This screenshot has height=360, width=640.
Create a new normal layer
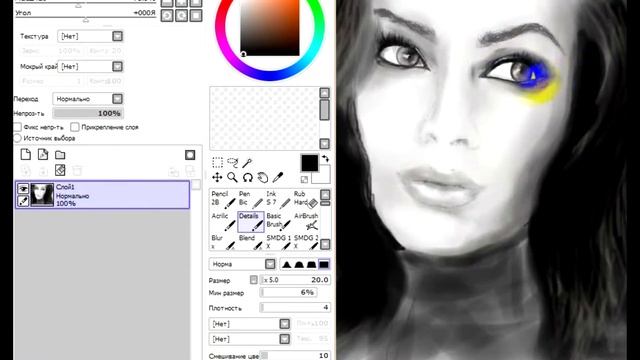(26, 154)
